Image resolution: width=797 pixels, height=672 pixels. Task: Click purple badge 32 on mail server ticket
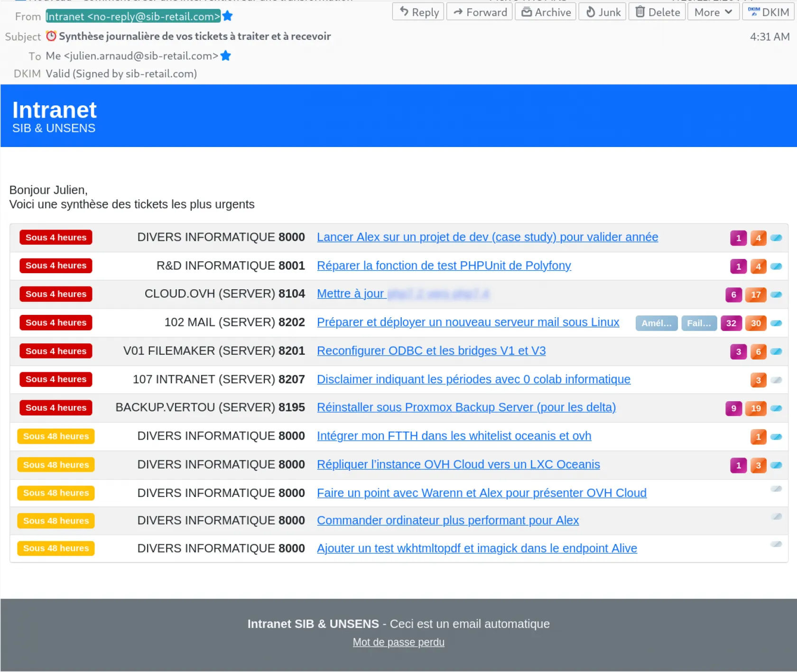(x=731, y=323)
